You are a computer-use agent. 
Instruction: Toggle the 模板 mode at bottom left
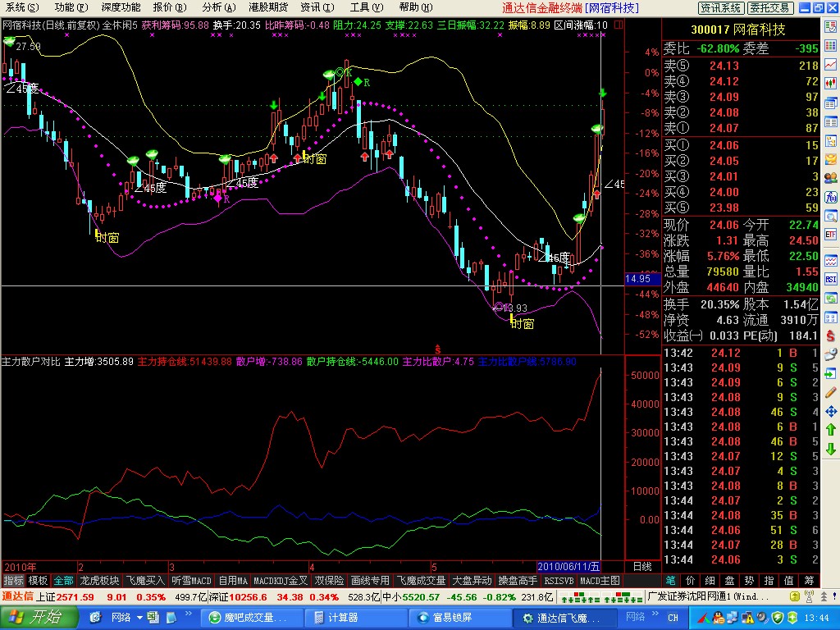(39, 580)
